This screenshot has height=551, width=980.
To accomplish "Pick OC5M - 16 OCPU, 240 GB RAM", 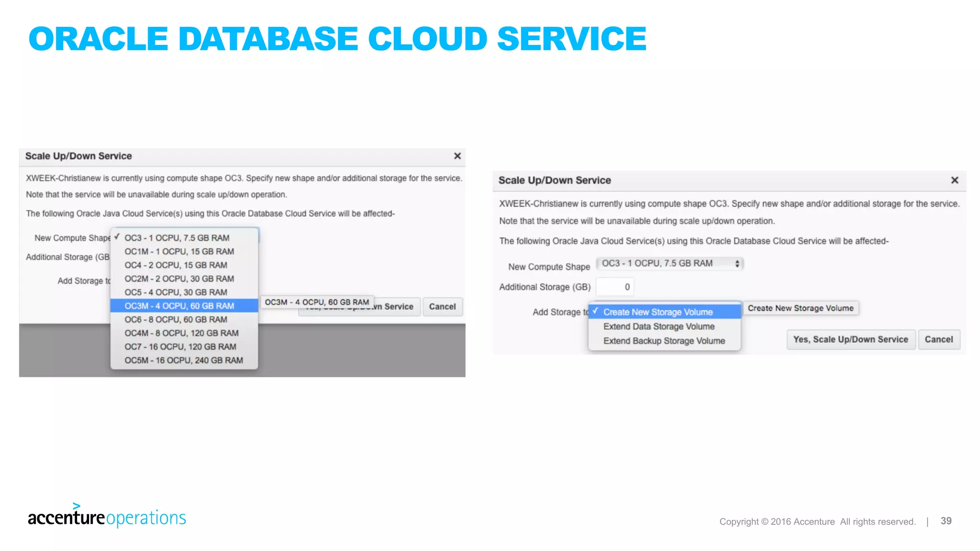I will pos(184,360).
